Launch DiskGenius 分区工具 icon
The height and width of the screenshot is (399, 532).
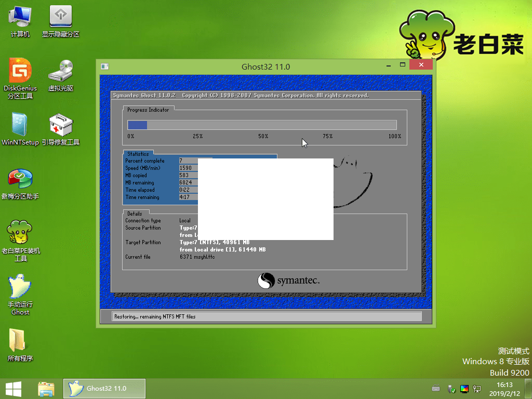pyautogui.click(x=20, y=79)
